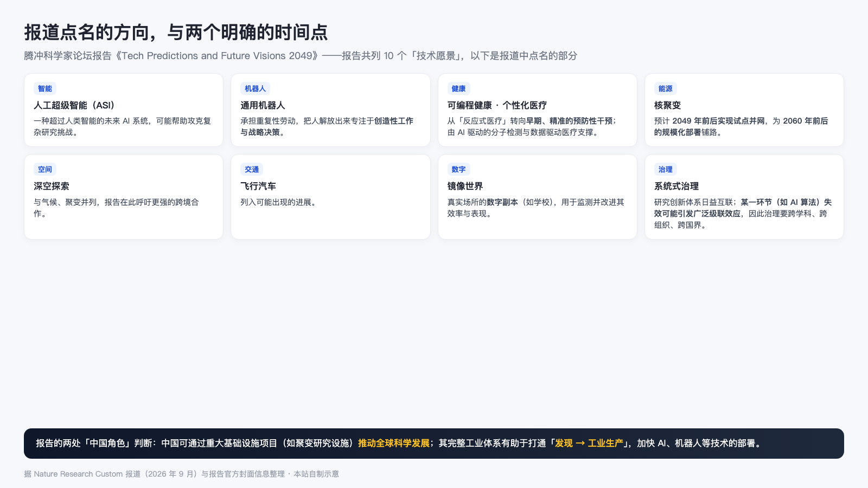The height and width of the screenshot is (488, 868).
Task: Click the blue "治理" category tag
Action: point(665,169)
